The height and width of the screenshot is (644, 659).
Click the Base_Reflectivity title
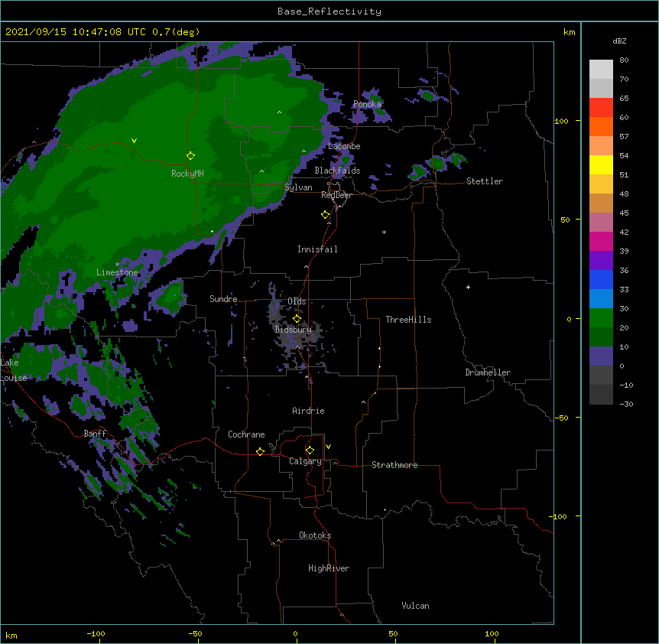[x=329, y=11]
